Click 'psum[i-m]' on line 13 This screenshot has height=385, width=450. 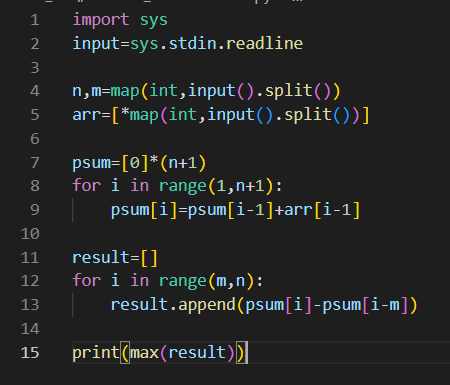(365, 305)
